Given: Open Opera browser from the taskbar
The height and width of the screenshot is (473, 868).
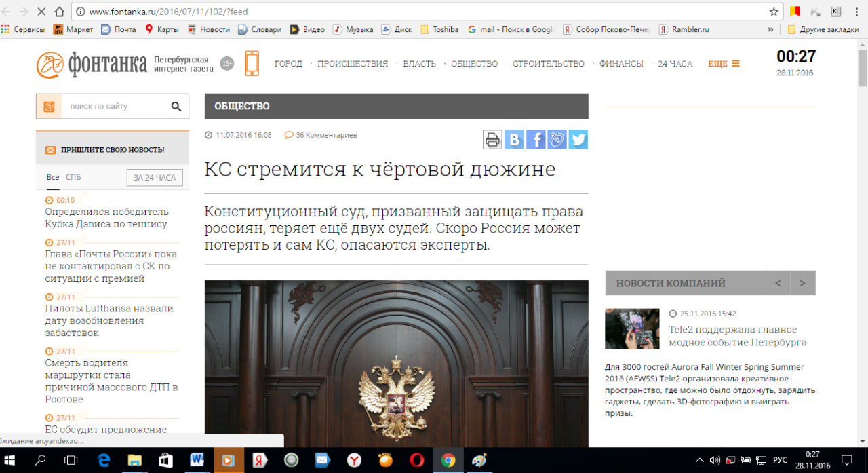Looking at the screenshot, I should point(417,460).
